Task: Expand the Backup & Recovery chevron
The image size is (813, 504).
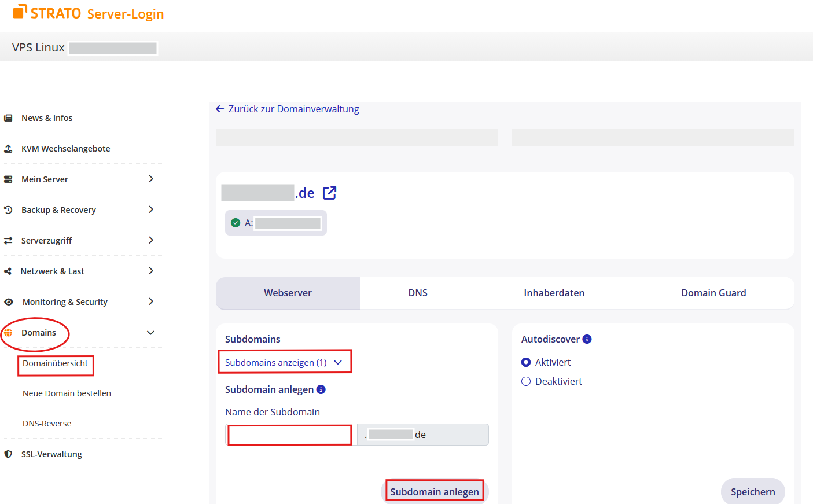Action: tap(151, 209)
